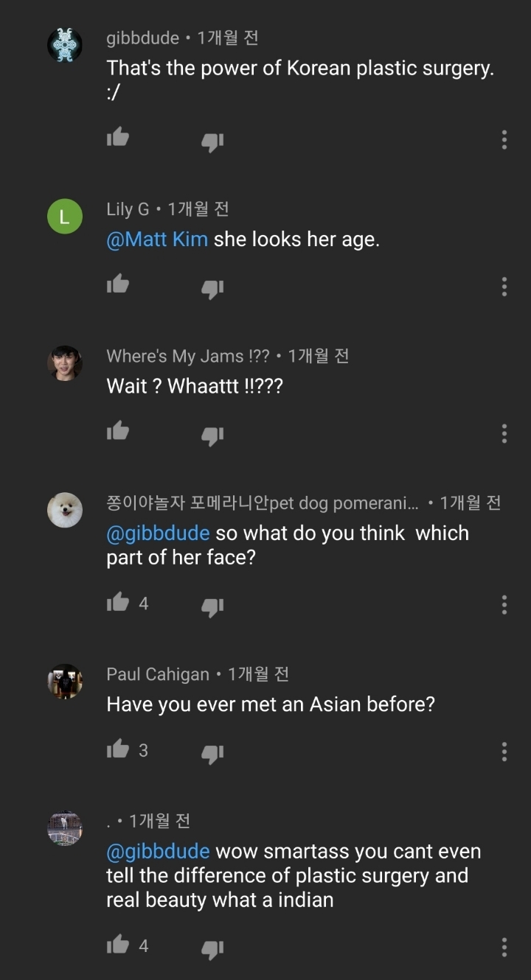
Task: Dislike the "Wait ? Whaattt" comment
Action: [x=212, y=434]
